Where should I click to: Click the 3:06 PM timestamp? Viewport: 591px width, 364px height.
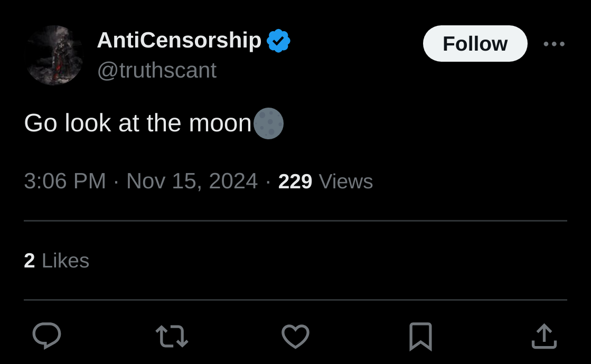[65, 181]
